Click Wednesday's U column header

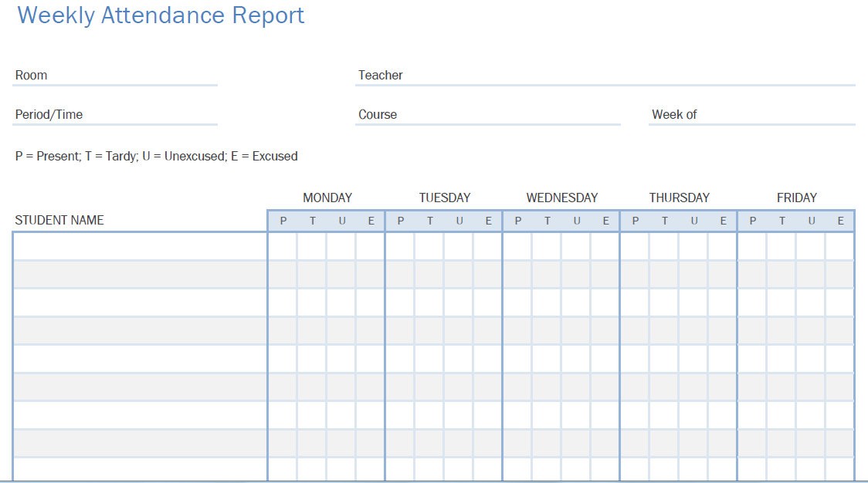[x=577, y=221]
